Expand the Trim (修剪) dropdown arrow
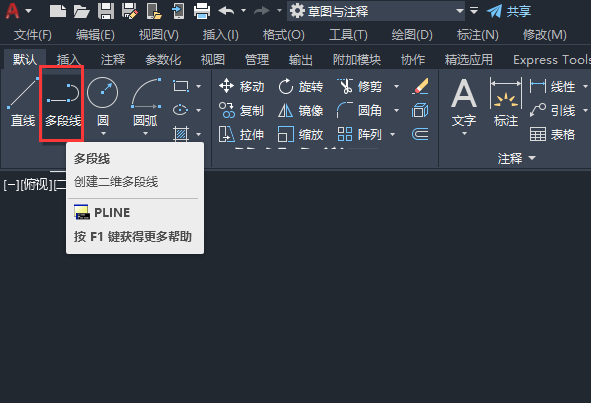 pyautogui.click(x=397, y=86)
